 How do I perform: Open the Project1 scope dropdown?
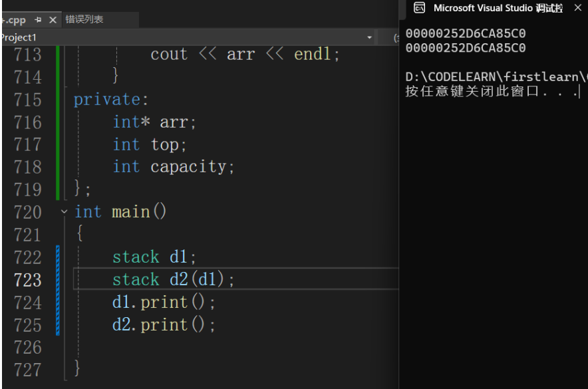point(369,37)
